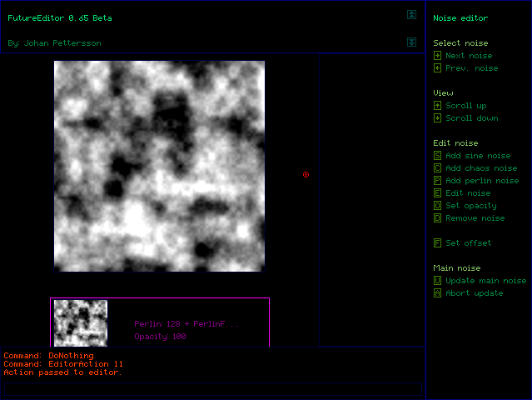Click the F icon for set offset

tap(437, 243)
